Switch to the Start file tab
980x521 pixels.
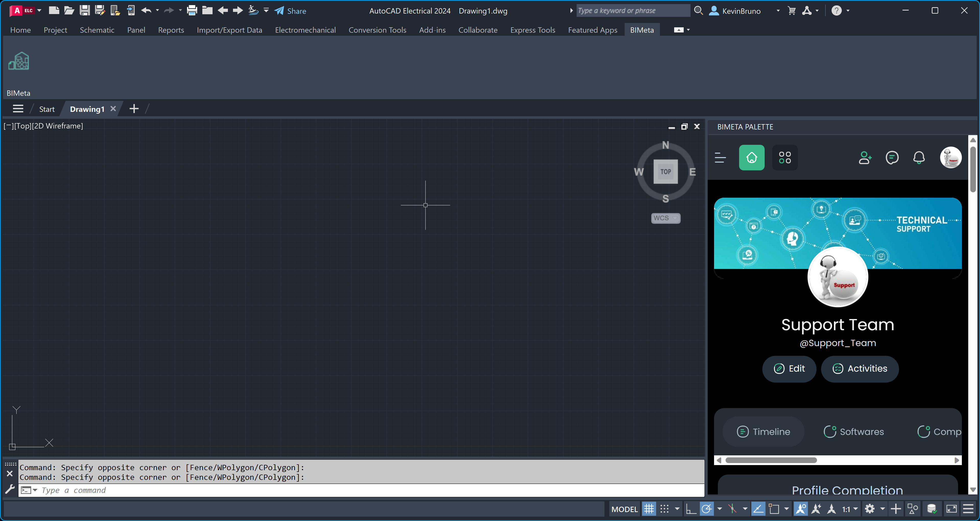[47, 109]
